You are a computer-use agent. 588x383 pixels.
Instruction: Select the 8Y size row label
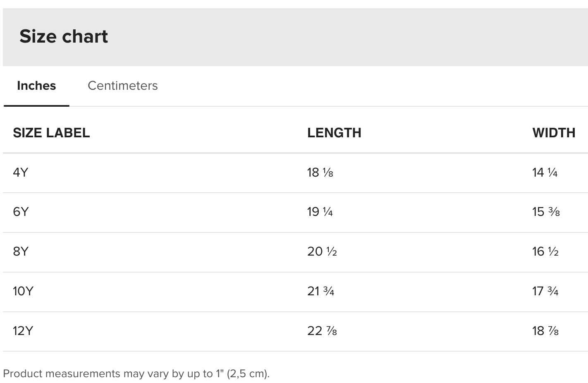(21, 251)
